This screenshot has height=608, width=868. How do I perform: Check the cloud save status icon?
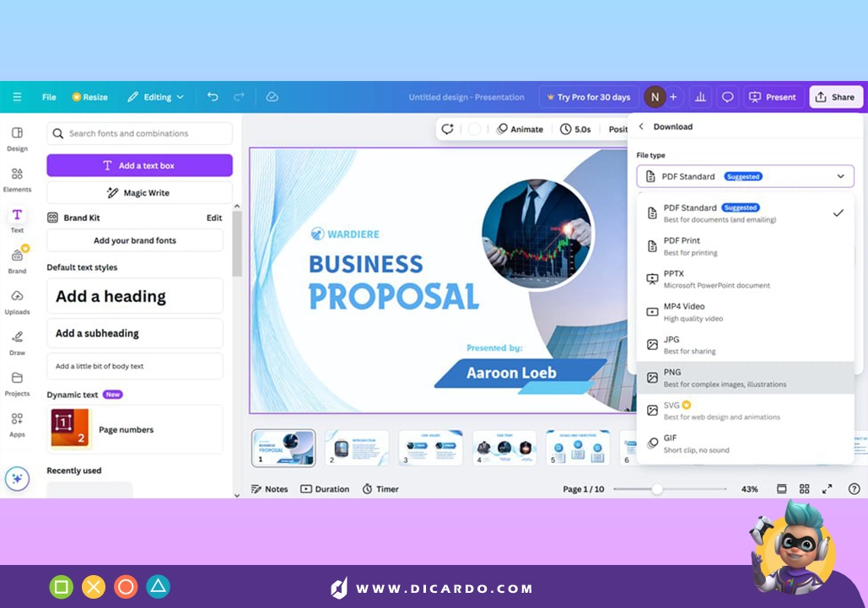(x=272, y=97)
